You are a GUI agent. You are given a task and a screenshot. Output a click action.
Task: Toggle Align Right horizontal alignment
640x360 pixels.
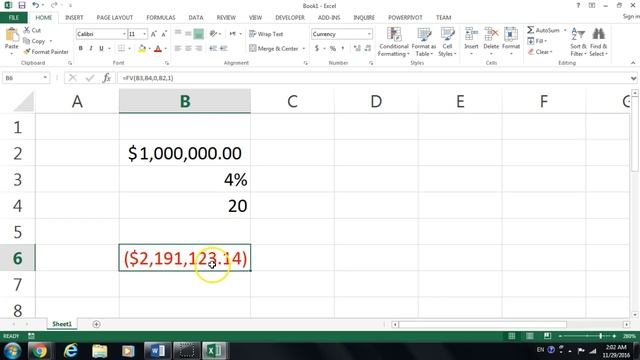[x=199, y=48]
